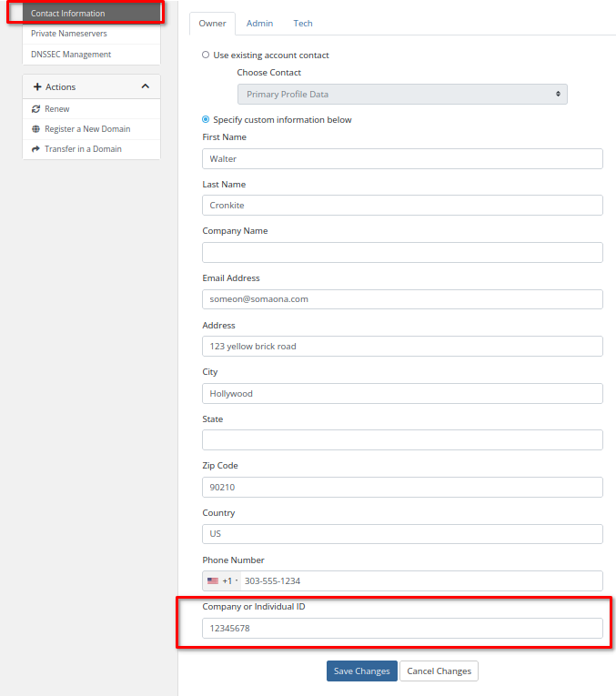Click the Cancel Changes button

point(439,671)
